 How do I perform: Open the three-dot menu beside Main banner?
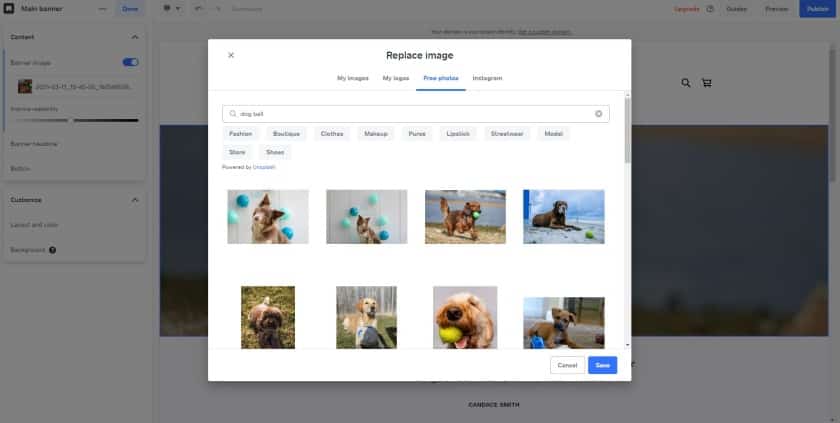click(x=102, y=9)
